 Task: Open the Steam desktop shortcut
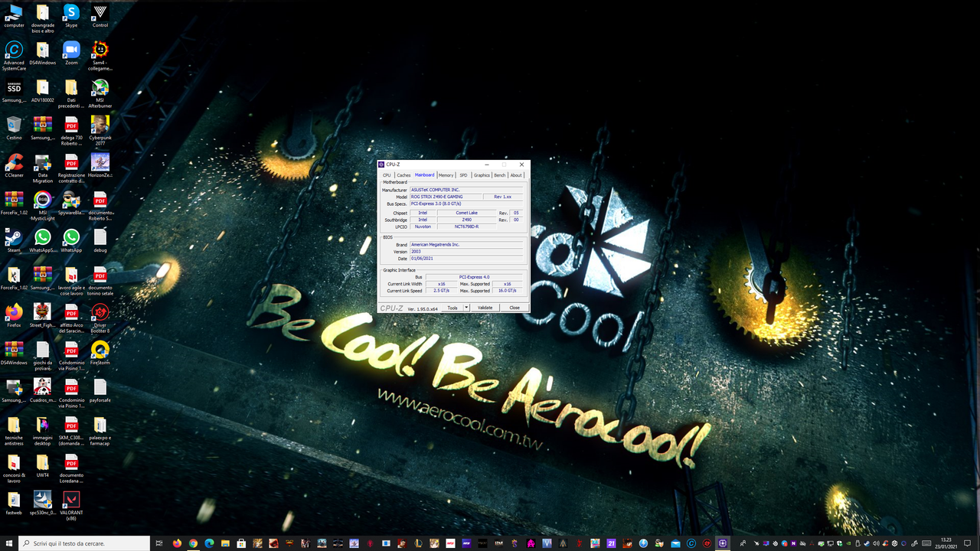[14, 241]
